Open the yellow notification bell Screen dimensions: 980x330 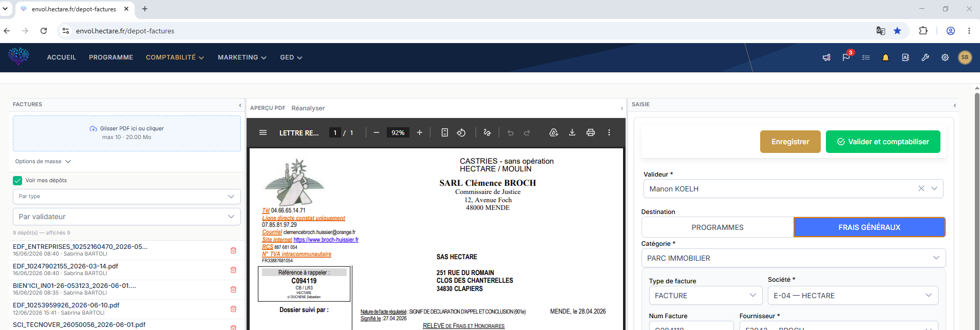885,57
